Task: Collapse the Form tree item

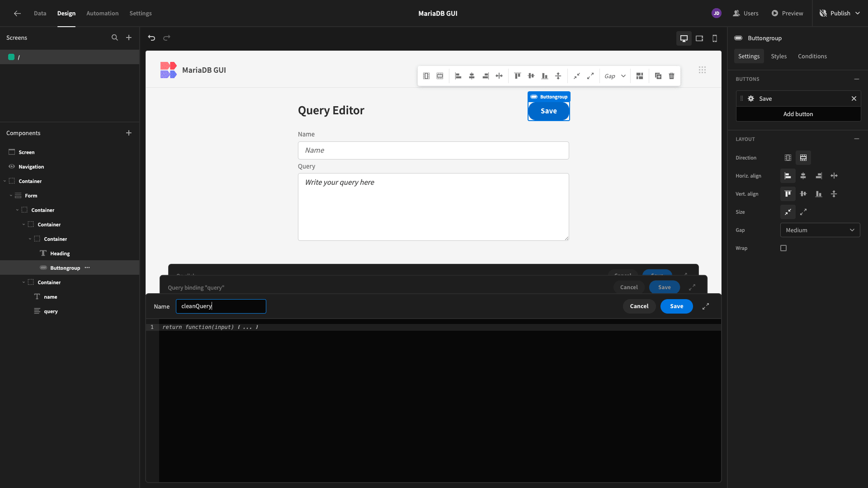Action: [x=11, y=196]
